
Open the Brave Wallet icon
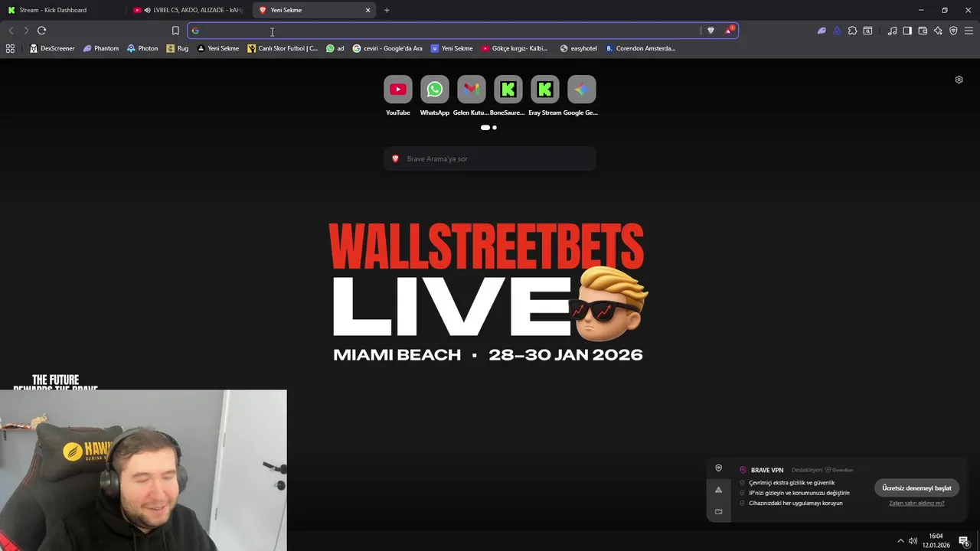pyautogui.click(x=923, y=31)
